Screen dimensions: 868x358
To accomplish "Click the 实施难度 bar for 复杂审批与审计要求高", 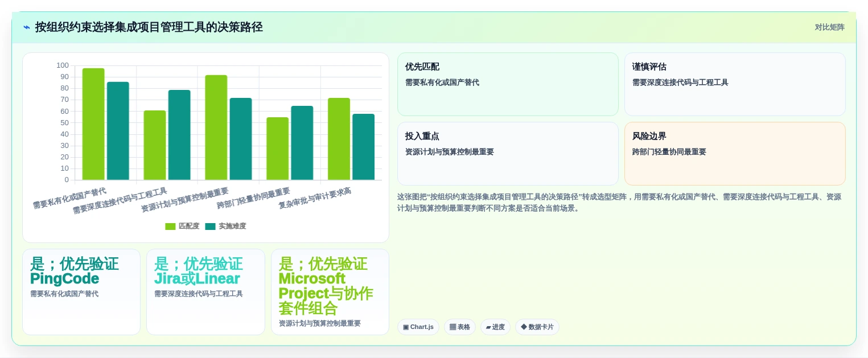I will (x=363, y=147).
